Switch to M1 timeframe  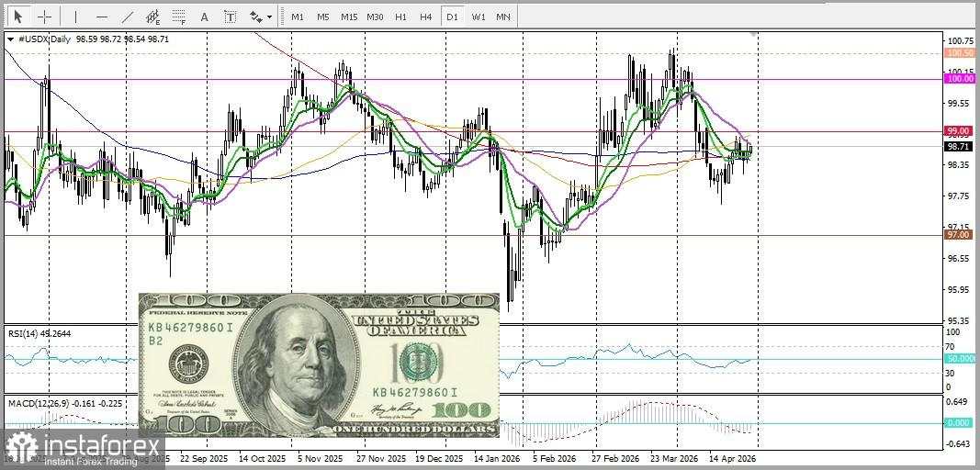pyautogui.click(x=298, y=17)
